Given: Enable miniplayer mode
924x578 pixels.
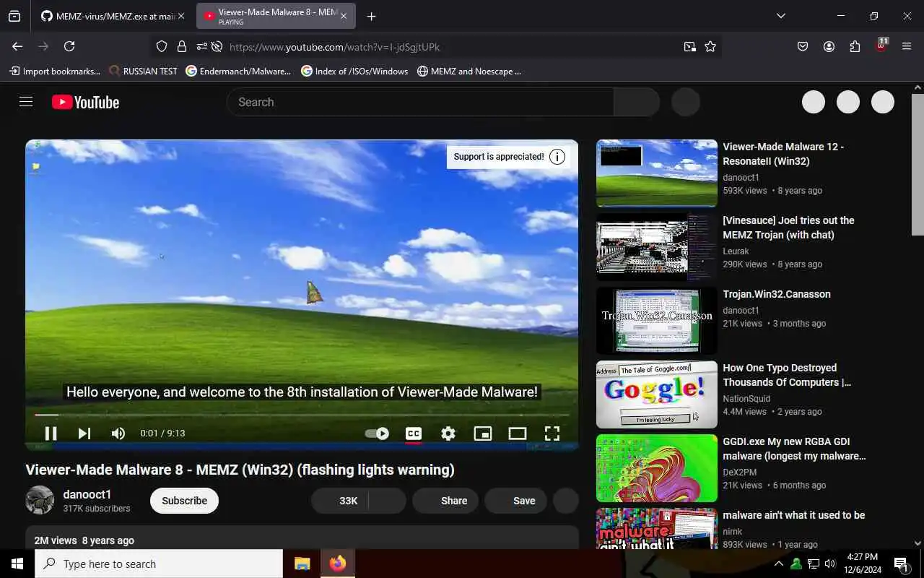Looking at the screenshot, I should tap(483, 433).
